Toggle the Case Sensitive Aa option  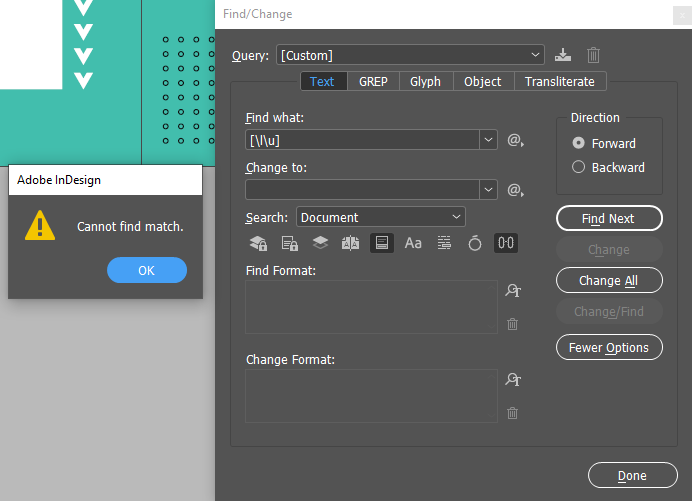pos(413,243)
